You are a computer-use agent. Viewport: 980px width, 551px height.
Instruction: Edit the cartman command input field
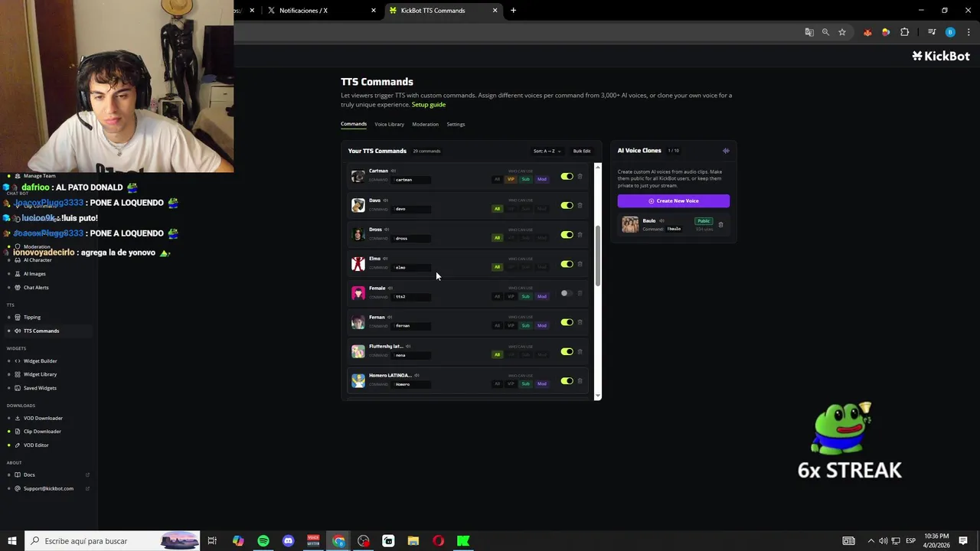[x=411, y=180]
